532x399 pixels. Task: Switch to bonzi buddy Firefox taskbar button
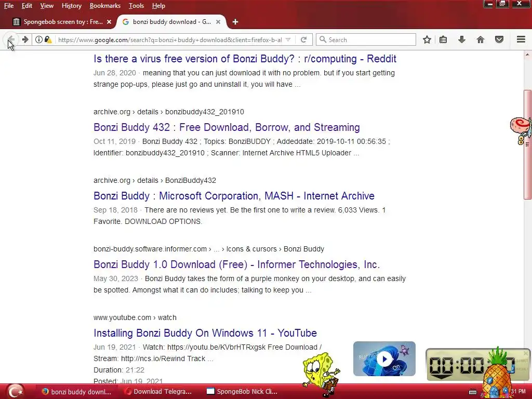pyautogui.click(x=76, y=392)
